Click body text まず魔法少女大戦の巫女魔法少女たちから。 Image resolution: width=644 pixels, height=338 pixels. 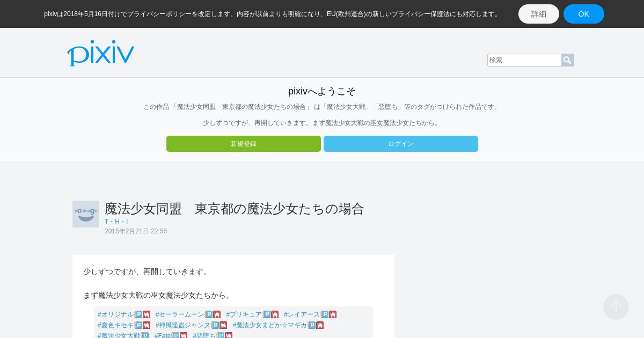point(158,295)
